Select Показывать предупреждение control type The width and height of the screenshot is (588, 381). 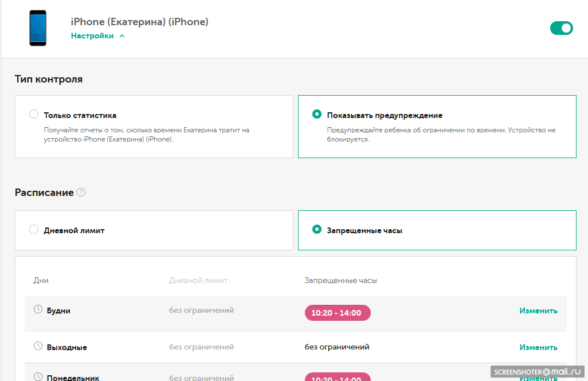pyautogui.click(x=316, y=115)
